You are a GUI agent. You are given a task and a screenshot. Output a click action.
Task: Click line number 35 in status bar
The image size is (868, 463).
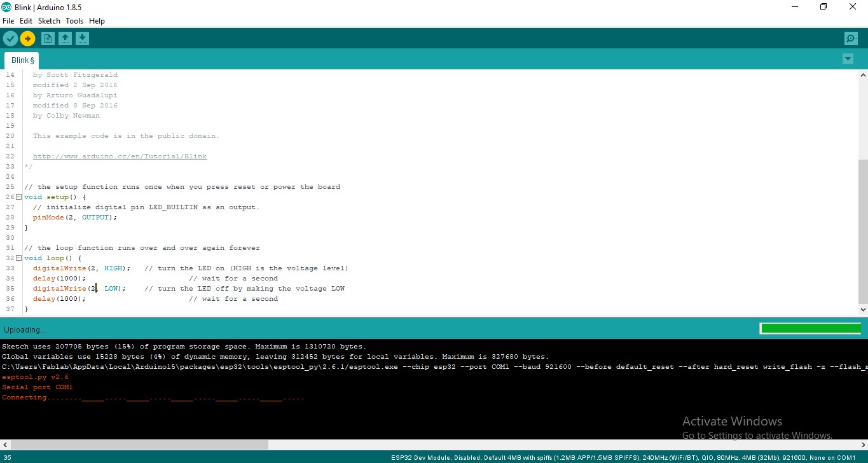pos(7,458)
